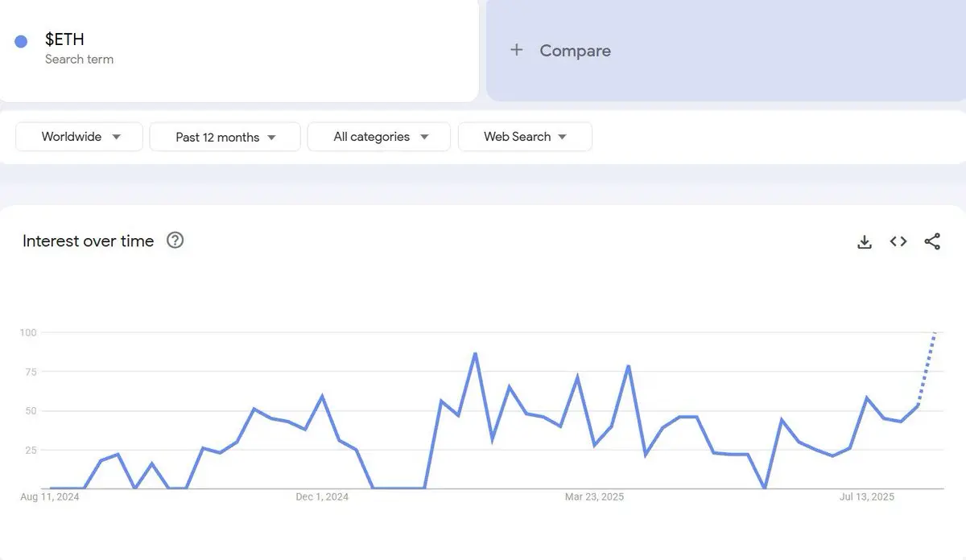The image size is (966, 560).
Task: Click the Mar 23, 2025 axis label
Action: [x=594, y=497]
